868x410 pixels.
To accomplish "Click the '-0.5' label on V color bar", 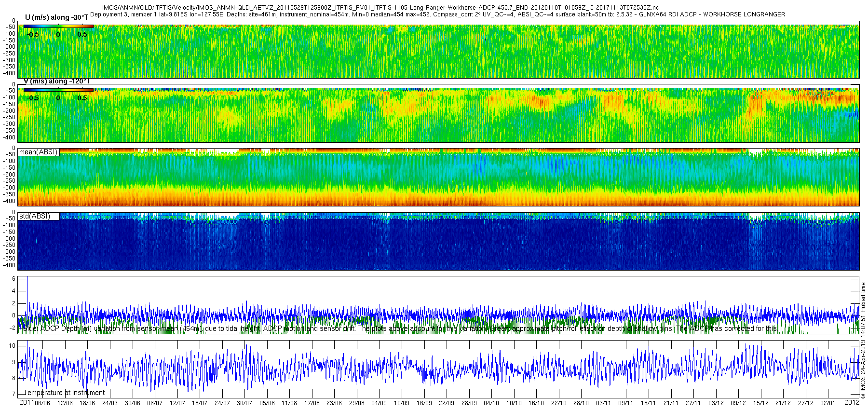I will (33, 98).
